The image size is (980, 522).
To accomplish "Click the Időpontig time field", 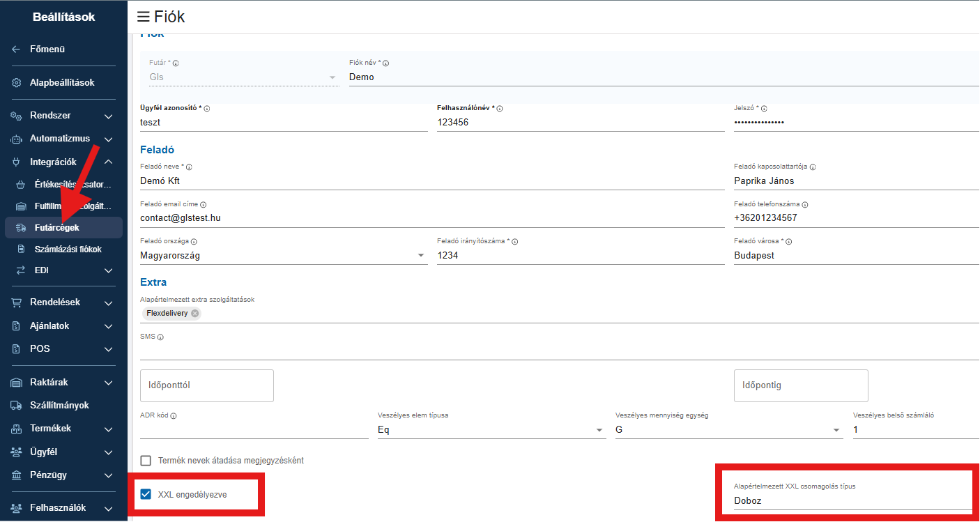I will [801, 385].
